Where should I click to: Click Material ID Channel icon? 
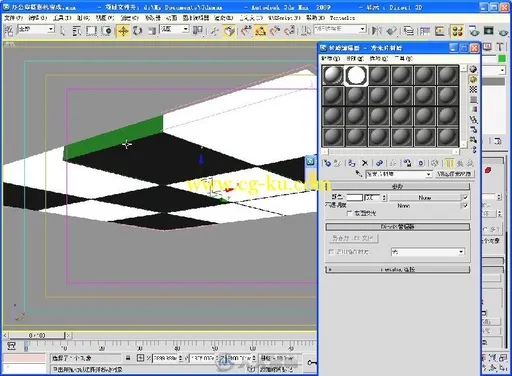(x=421, y=163)
